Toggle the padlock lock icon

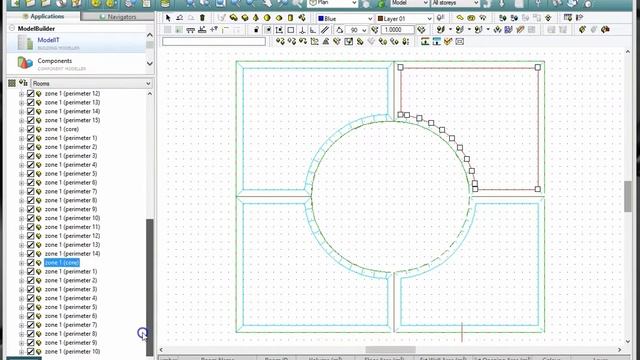pos(256,30)
